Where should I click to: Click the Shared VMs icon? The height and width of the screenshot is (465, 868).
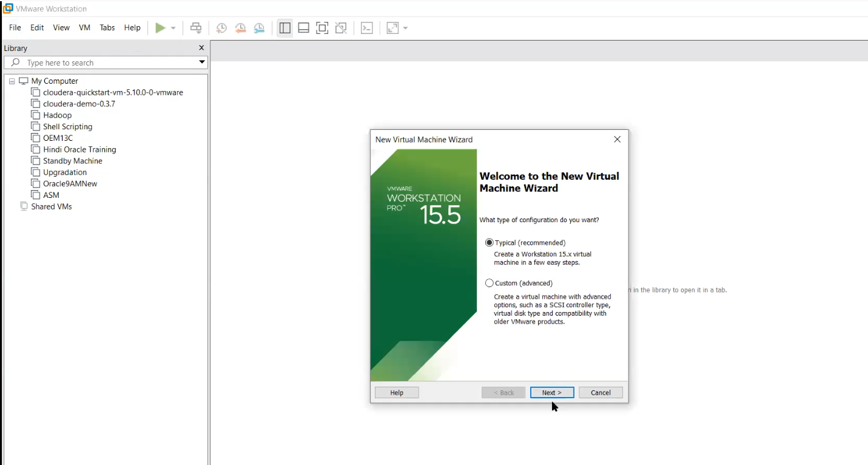coord(24,206)
